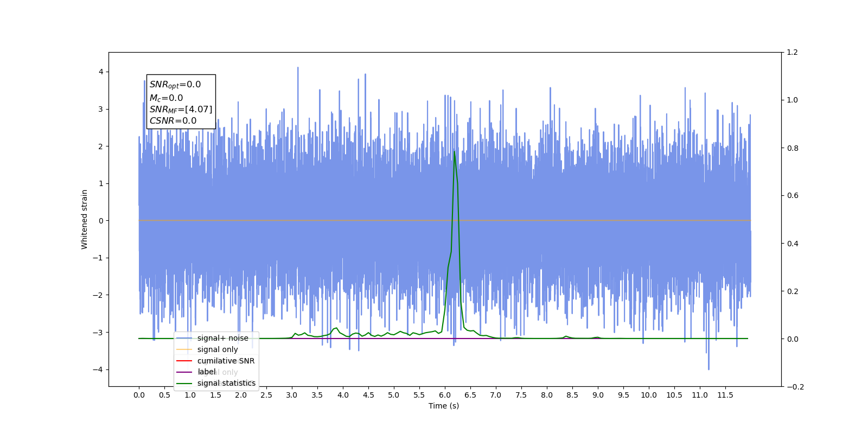Click x-axis tick label 1.5
This screenshot has width=868, height=434.
(215, 395)
